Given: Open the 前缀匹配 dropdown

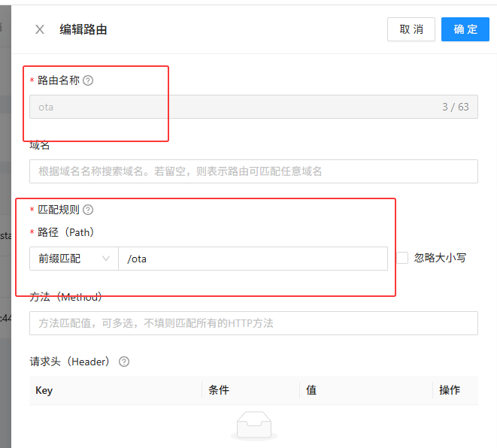Looking at the screenshot, I should pos(74,259).
